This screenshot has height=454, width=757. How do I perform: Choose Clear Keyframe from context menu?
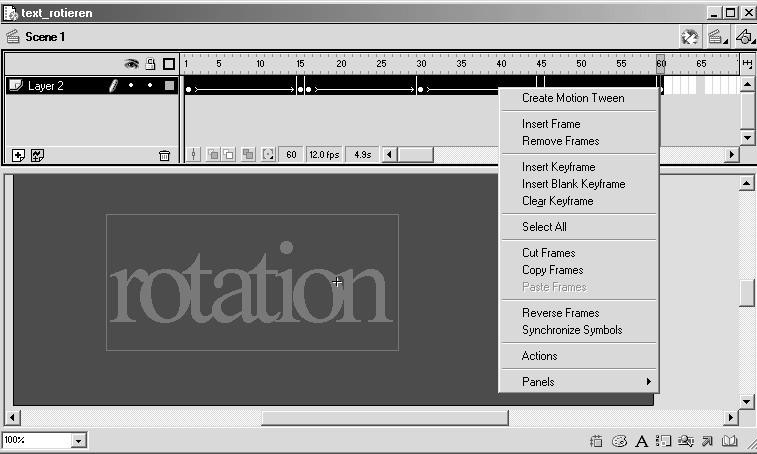[558, 201]
